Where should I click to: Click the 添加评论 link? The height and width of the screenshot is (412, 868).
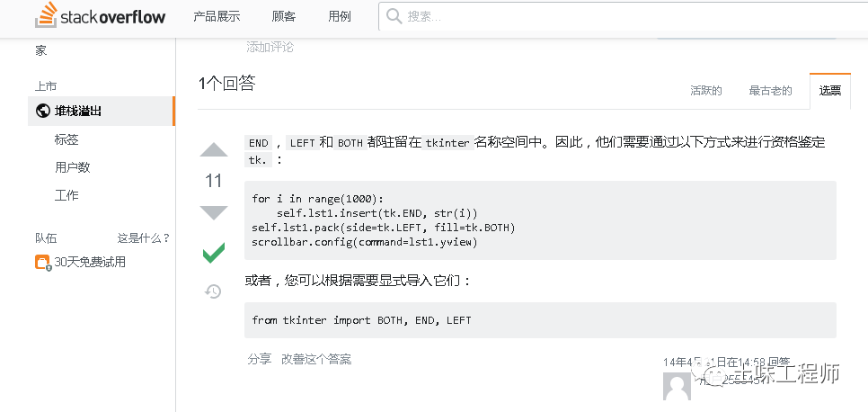[270, 47]
